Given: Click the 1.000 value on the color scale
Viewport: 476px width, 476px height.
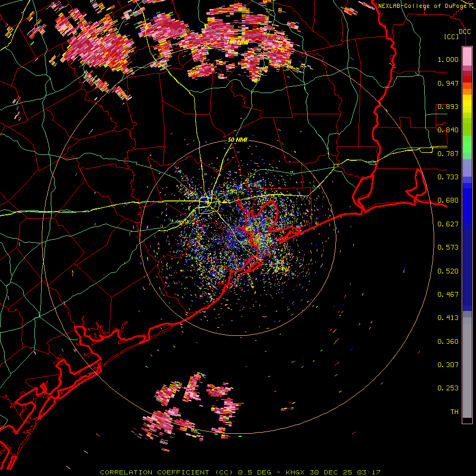Looking at the screenshot, I should click(448, 59).
